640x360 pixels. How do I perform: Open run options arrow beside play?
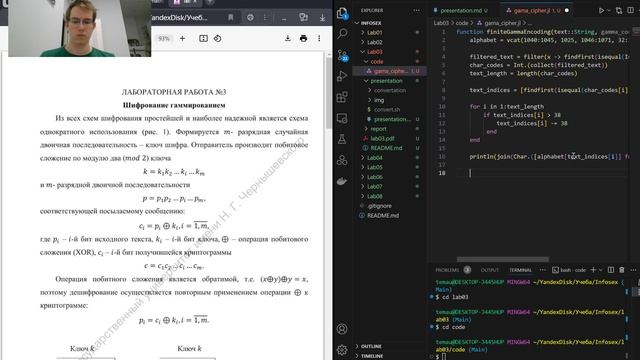pos(609,11)
